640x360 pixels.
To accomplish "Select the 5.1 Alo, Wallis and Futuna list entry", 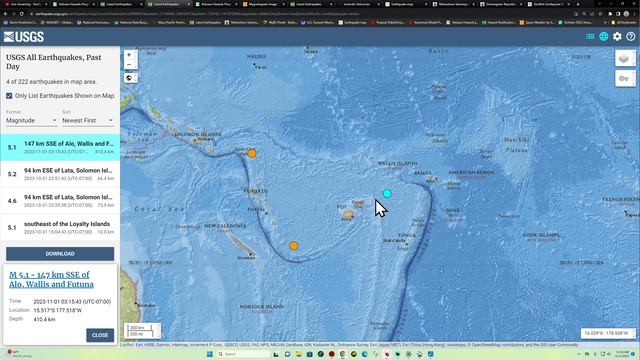I will 60,147.
